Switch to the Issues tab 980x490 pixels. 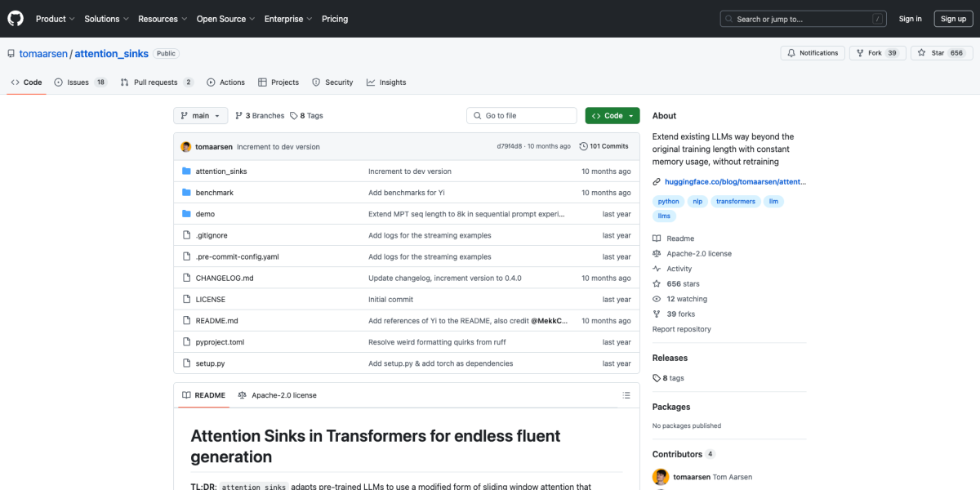click(x=80, y=82)
